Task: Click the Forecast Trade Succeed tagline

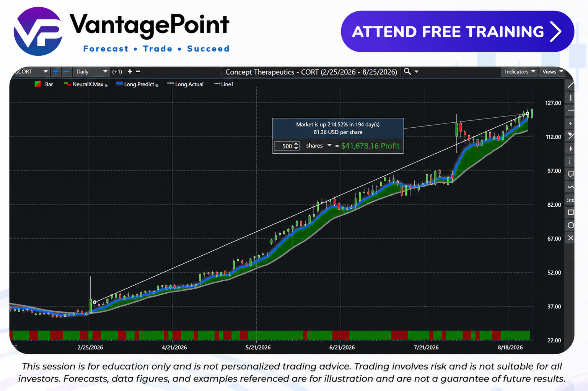Action: tap(156, 49)
